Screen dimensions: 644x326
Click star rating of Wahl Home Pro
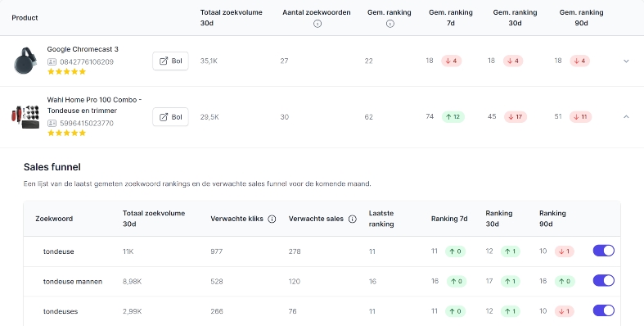point(66,133)
